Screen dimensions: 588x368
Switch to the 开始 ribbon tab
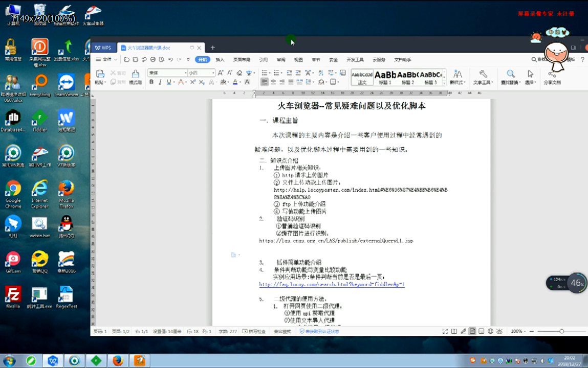203,59
